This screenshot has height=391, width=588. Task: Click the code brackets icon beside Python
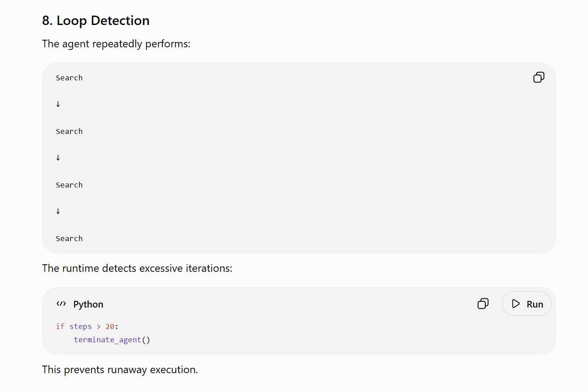[x=61, y=304]
